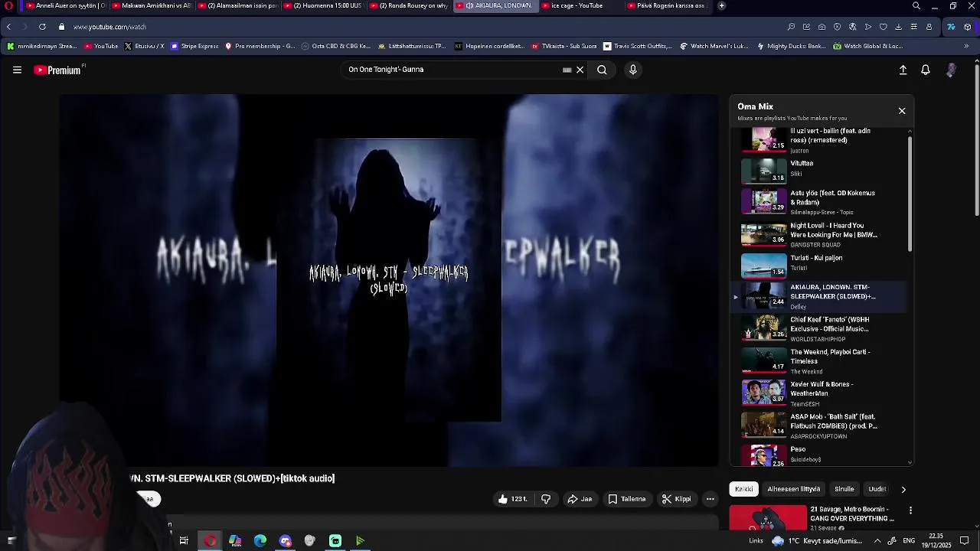The height and width of the screenshot is (551, 980).
Task: Show more bookmarks overflow chevron
Action: (966, 46)
